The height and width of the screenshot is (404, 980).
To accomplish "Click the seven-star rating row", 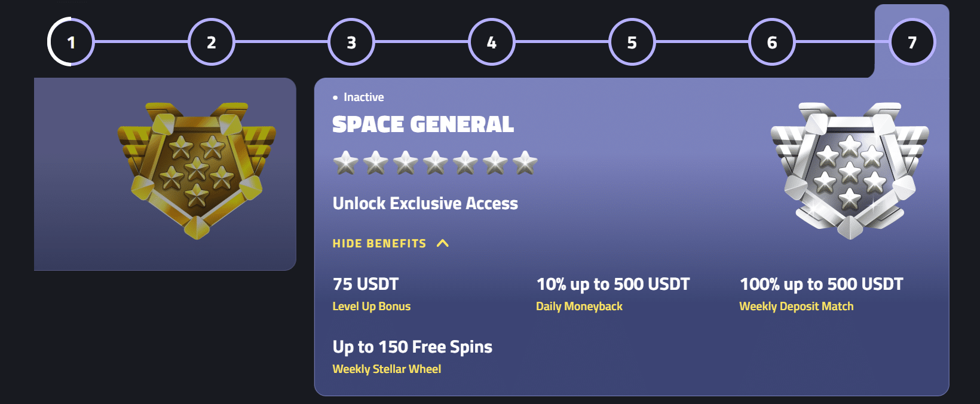I will 435,163.
